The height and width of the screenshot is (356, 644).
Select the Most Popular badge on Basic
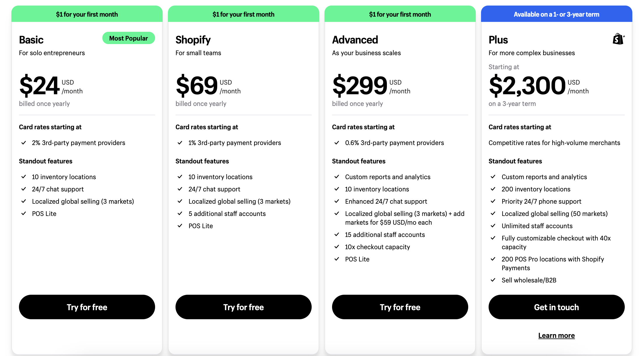[128, 38]
